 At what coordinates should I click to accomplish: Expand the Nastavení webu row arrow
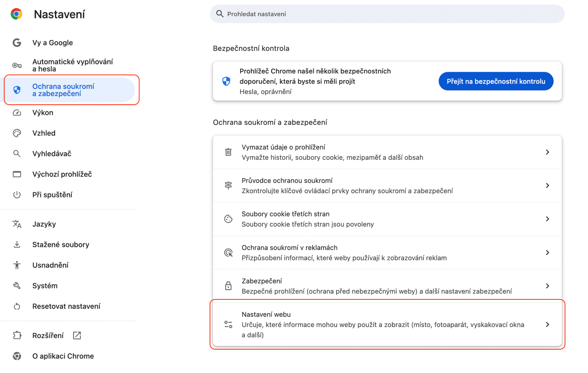(547, 325)
